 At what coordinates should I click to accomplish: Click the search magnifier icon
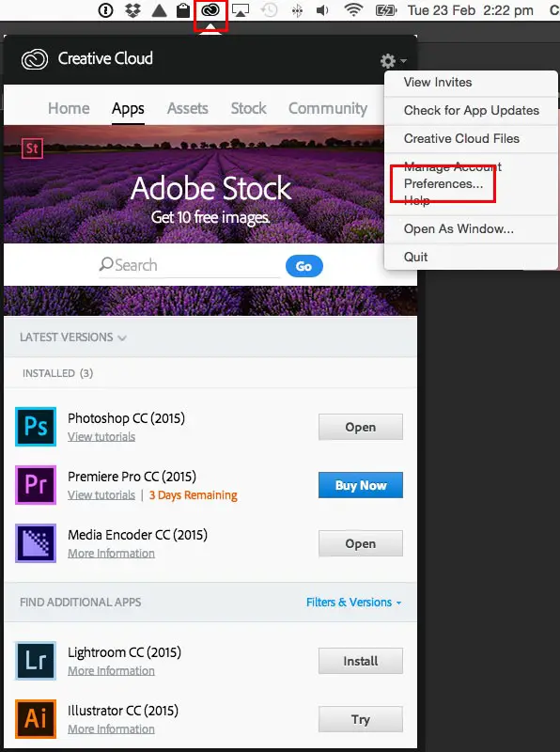tap(106, 265)
